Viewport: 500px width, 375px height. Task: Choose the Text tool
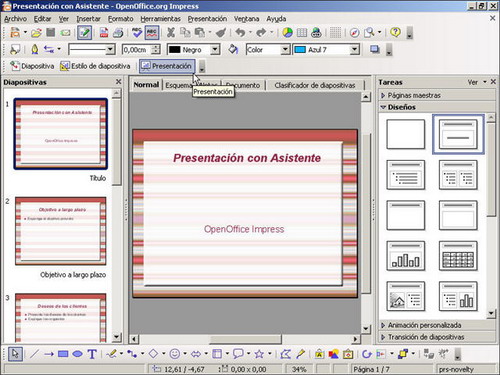(92, 354)
